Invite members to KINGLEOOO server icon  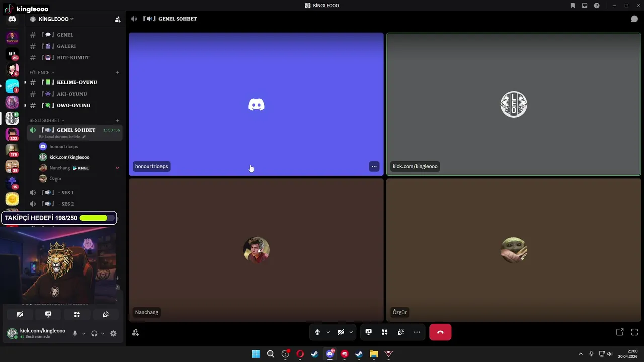[118, 19]
